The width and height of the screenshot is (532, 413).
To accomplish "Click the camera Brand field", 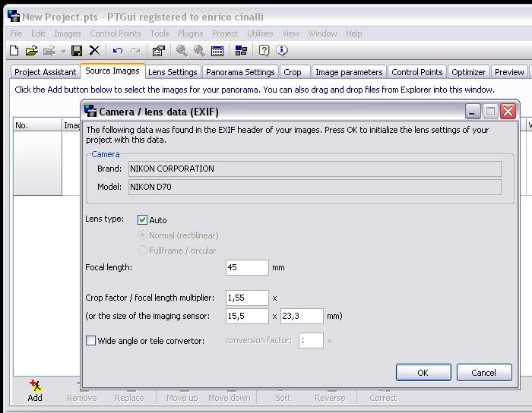I will tap(315, 169).
